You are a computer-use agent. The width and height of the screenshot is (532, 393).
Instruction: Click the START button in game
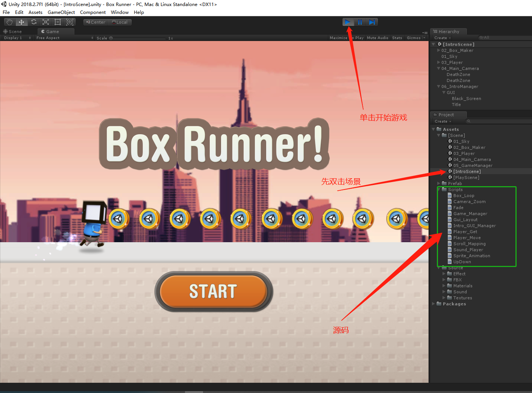click(214, 291)
